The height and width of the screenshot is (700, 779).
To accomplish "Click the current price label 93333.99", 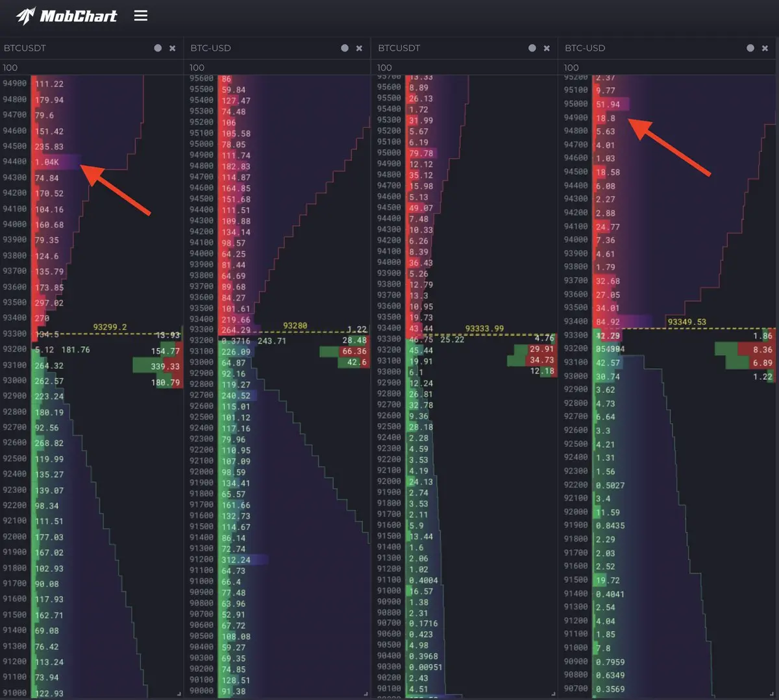I will tap(484, 329).
